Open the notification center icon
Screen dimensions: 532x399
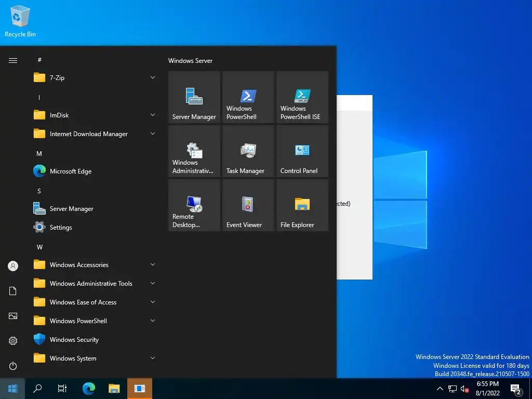(x=516, y=390)
